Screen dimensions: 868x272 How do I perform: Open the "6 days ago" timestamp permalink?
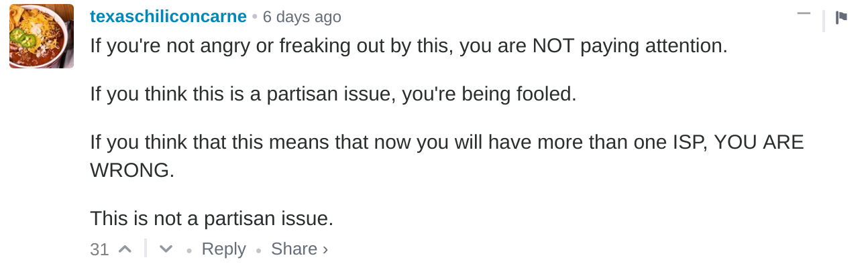[x=302, y=17]
